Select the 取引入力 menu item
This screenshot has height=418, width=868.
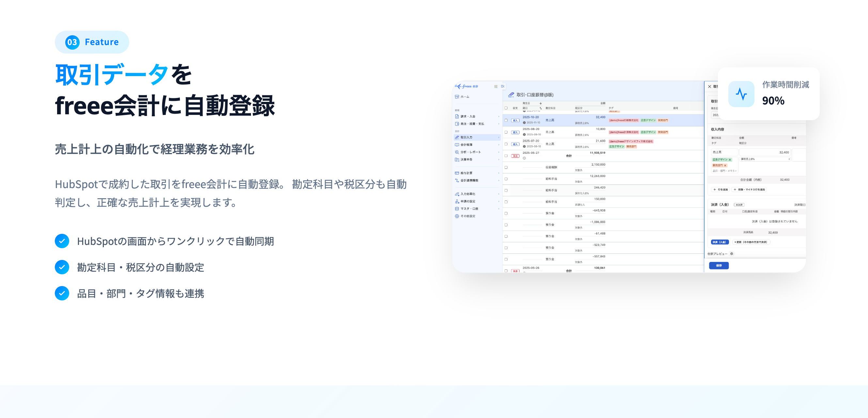(x=477, y=137)
